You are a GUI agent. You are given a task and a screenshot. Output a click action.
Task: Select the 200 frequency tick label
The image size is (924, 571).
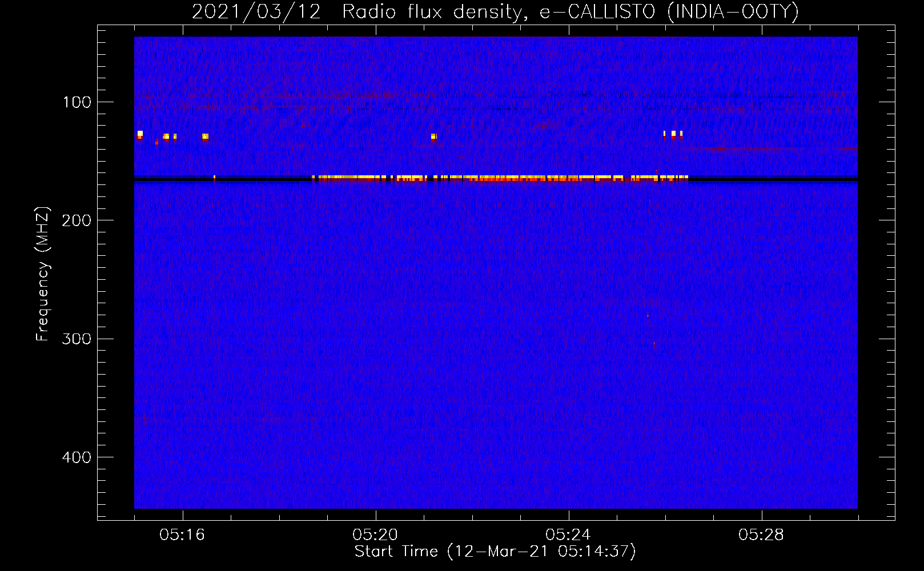(77, 220)
